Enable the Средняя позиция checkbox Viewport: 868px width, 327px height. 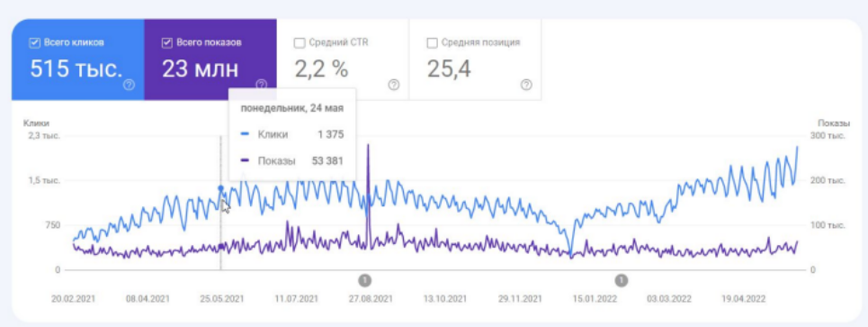click(433, 43)
